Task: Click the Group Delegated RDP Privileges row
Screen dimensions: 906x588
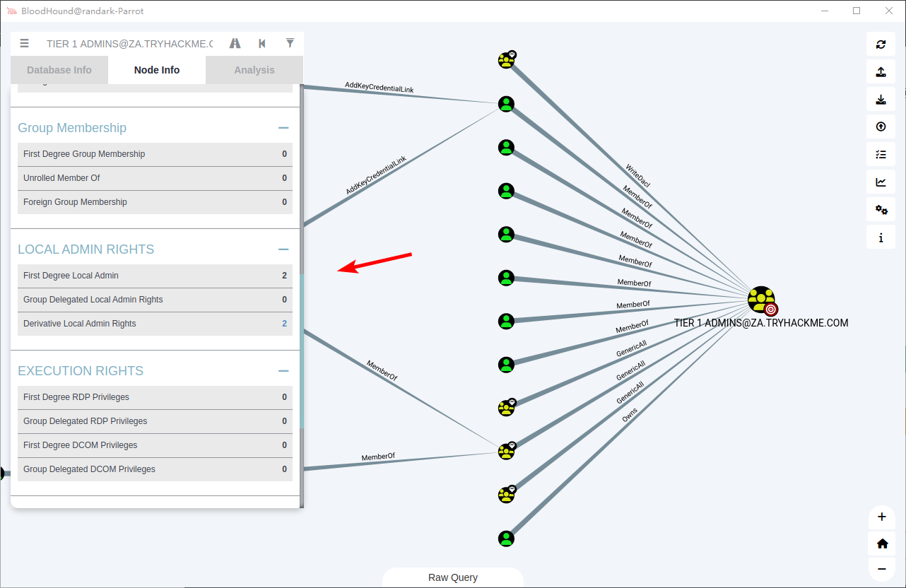Action: [x=155, y=421]
